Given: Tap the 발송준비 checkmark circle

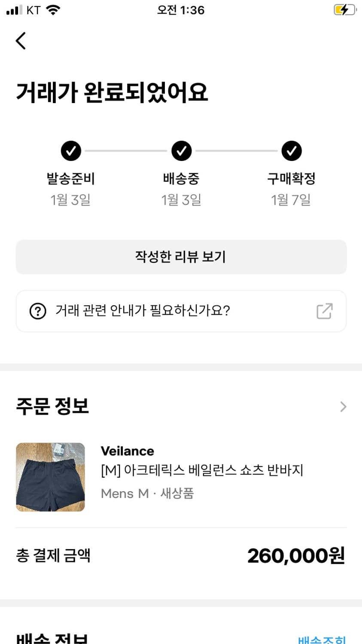Looking at the screenshot, I should (71, 151).
